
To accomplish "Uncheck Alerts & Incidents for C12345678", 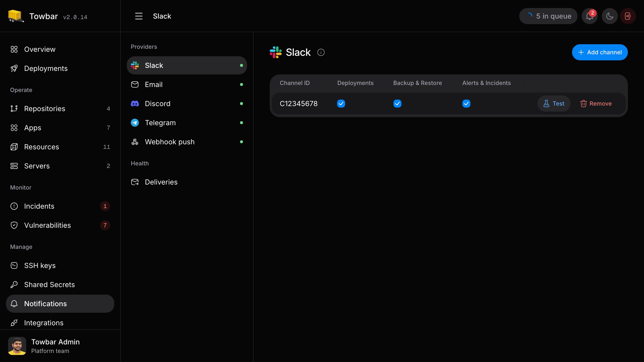I will [x=466, y=104].
